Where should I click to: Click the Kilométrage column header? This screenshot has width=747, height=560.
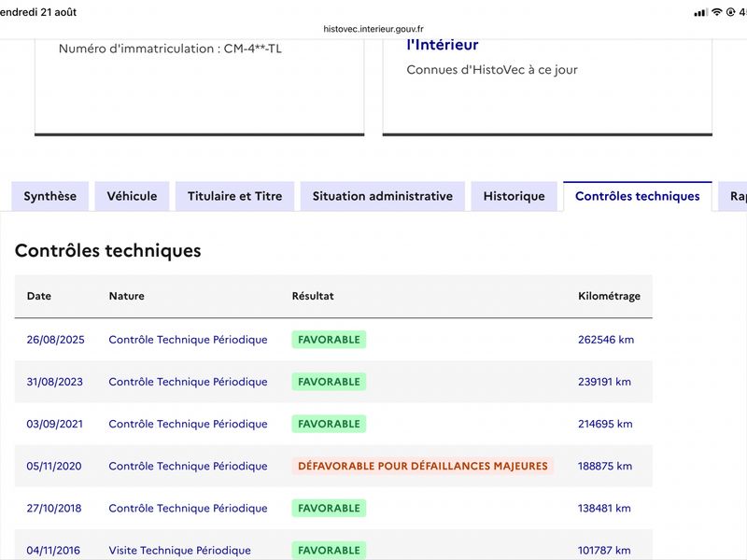click(609, 296)
